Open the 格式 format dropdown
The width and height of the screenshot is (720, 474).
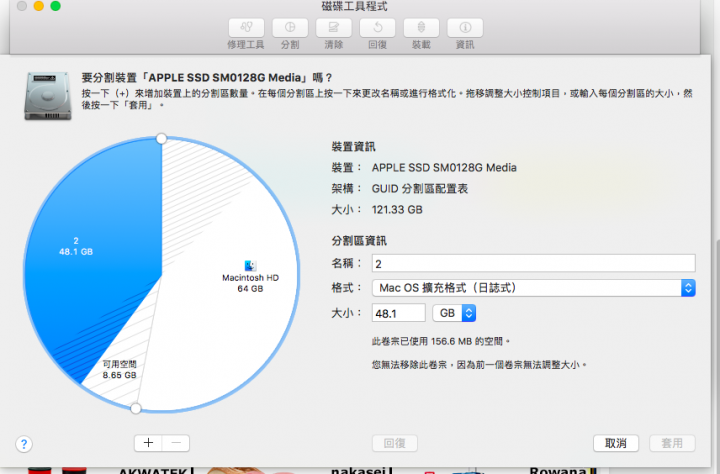534,288
